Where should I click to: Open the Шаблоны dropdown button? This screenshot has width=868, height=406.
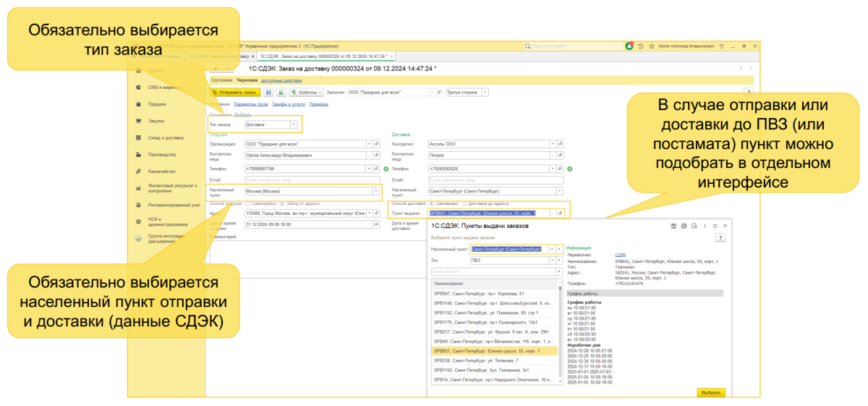tap(305, 93)
